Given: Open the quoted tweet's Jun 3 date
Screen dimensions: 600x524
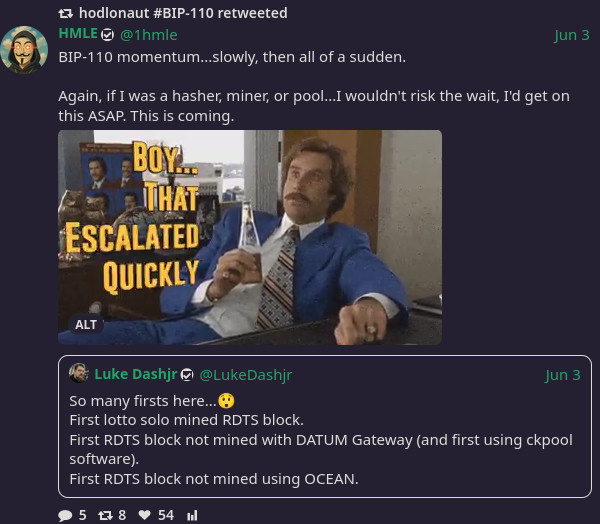Looking at the screenshot, I should (x=563, y=375).
